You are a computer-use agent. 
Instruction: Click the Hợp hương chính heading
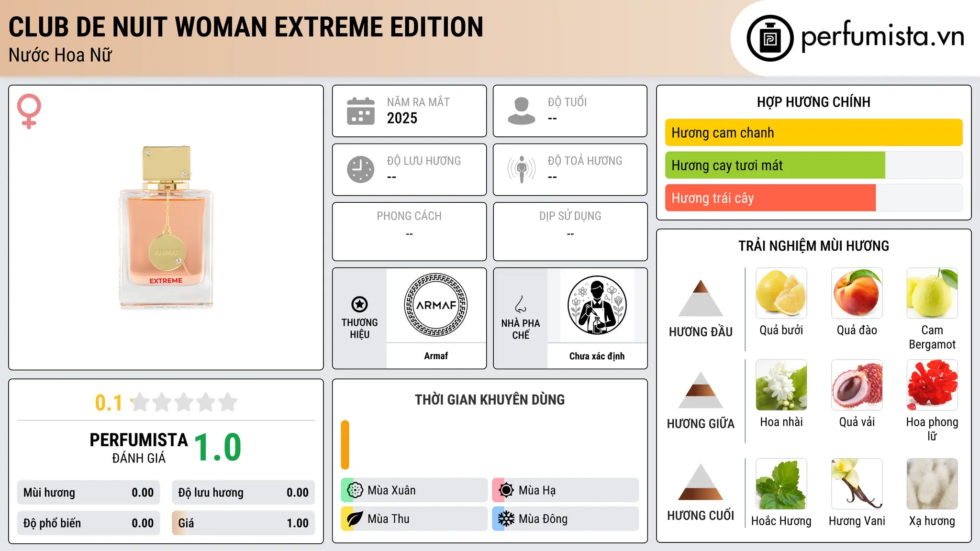tap(813, 102)
